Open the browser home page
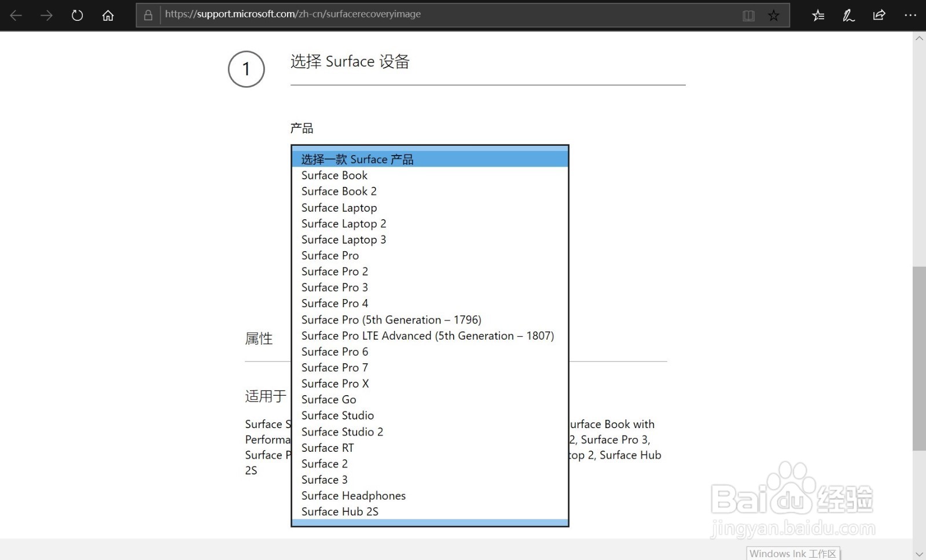 click(x=108, y=16)
